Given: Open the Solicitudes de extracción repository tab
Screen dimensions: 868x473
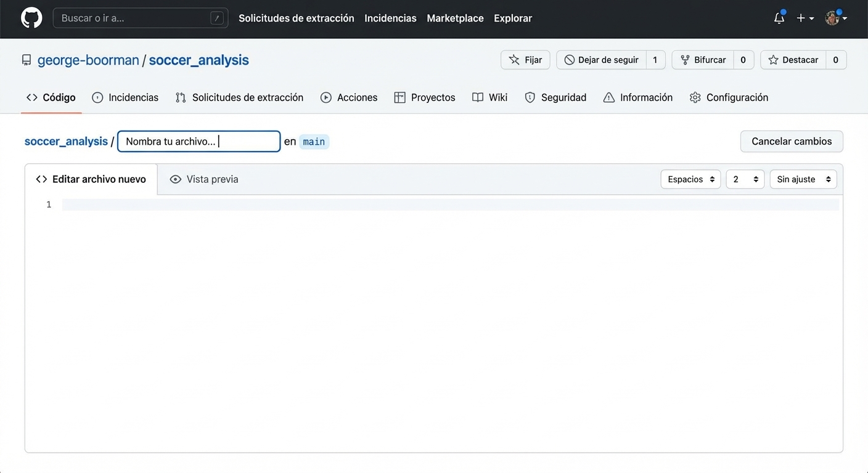Looking at the screenshot, I should point(239,97).
